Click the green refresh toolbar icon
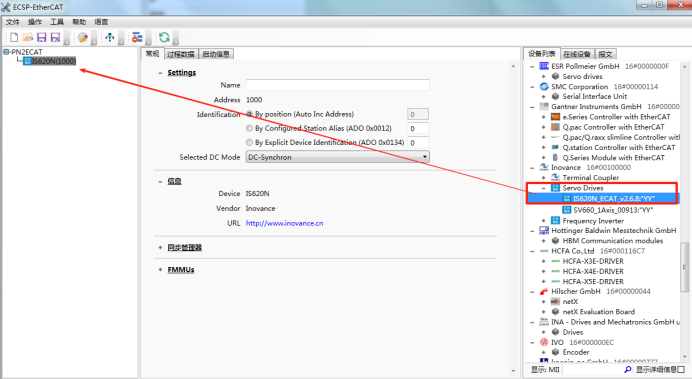Image resolution: width=692 pixels, height=379 pixels. click(164, 38)
